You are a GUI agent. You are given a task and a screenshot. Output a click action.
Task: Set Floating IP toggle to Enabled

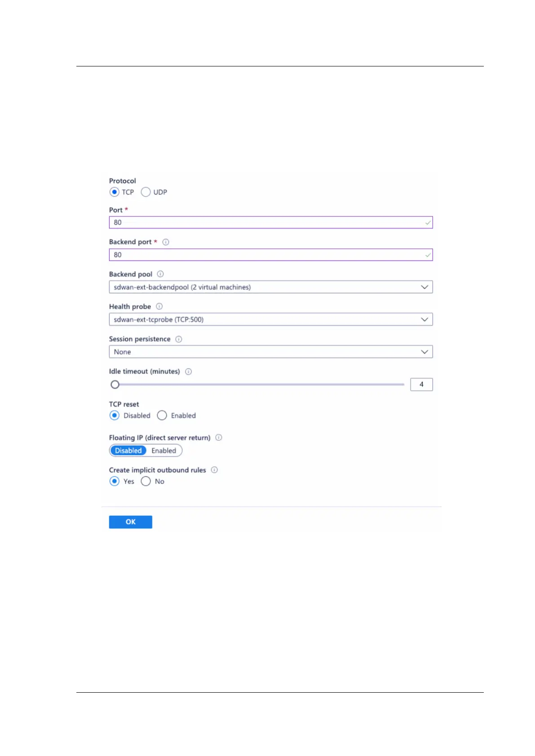pyautogui.click(x=164, y=450)
